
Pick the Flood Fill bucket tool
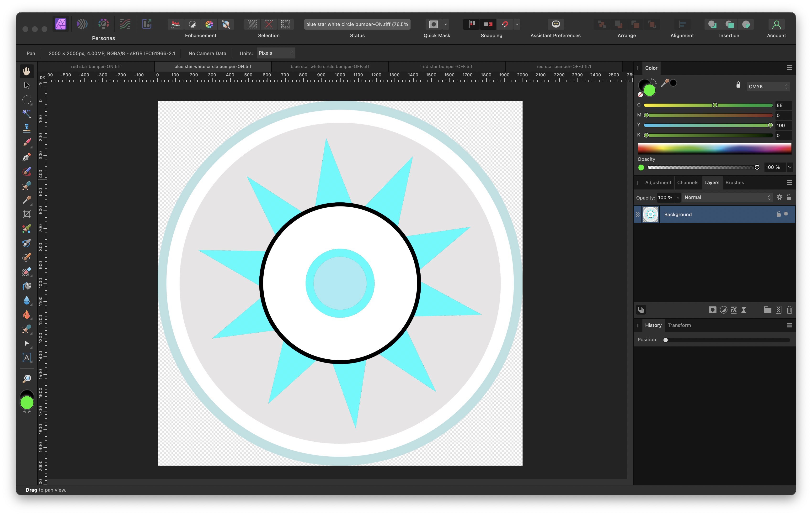27,286
